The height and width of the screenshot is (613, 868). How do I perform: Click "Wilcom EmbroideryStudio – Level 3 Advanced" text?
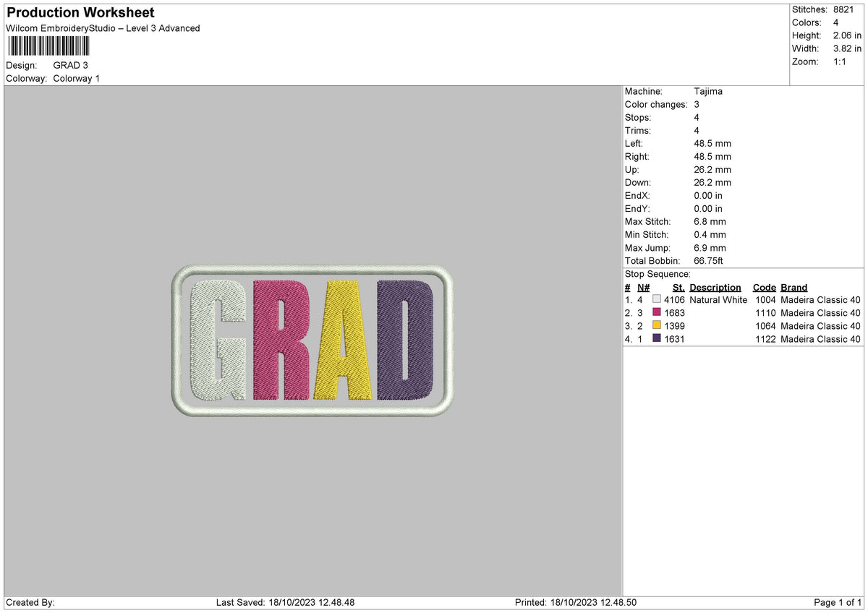click(x=103, y=28)
